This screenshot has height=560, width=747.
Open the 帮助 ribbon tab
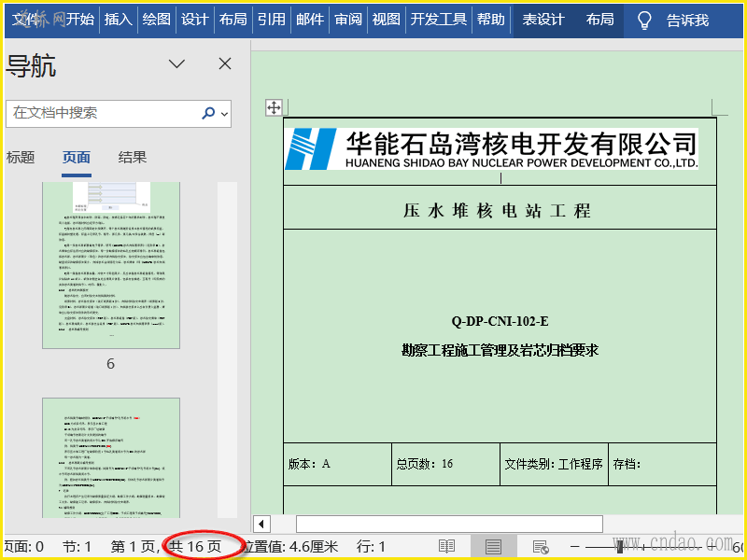[491, 20]
